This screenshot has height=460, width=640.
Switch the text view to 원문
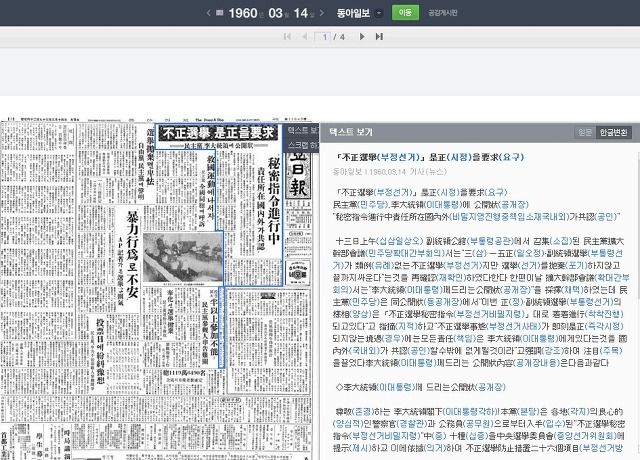[x=584, y=132]
